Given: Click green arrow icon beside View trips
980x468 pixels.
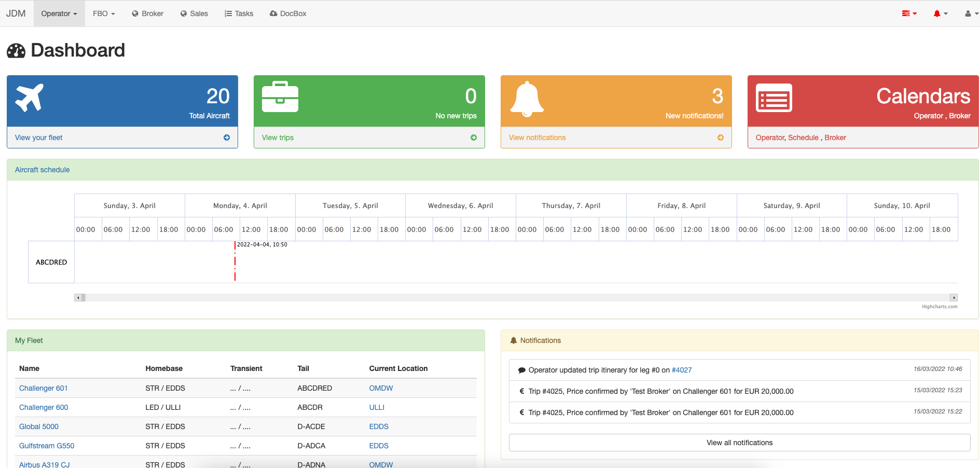Looking at the screenshot, I should [474, 137].
